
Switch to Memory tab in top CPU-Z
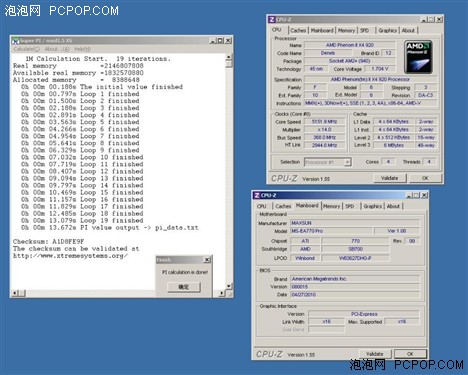346,30
